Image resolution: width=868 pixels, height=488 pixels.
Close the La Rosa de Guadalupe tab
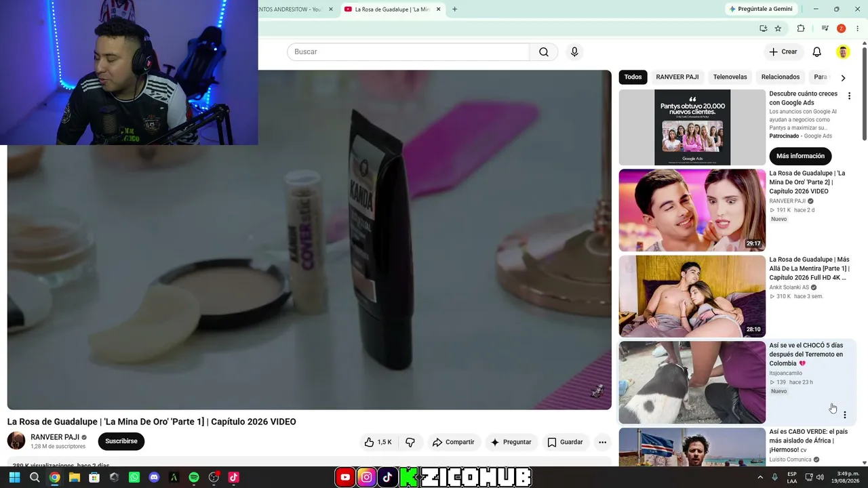point(439,9)
